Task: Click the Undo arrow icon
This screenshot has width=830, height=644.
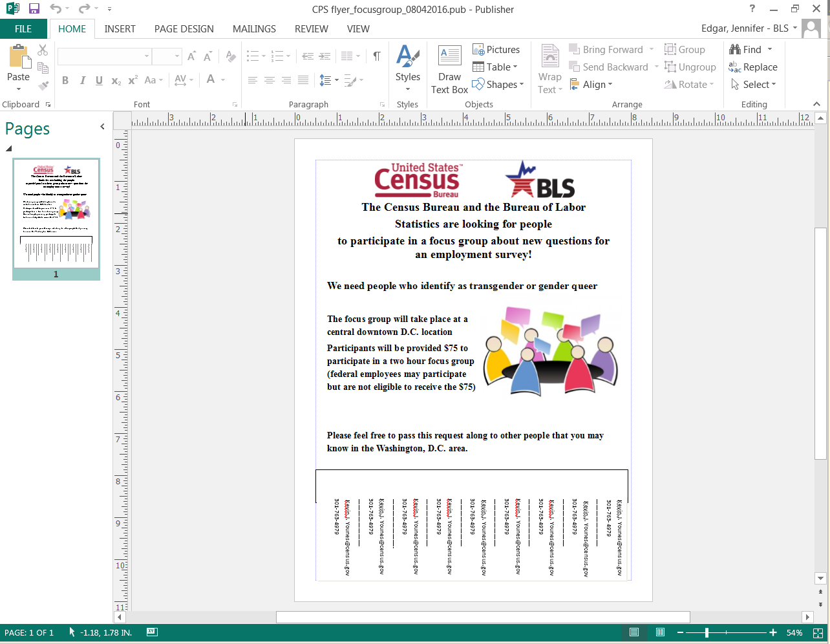Action: [x=56, y=9]
